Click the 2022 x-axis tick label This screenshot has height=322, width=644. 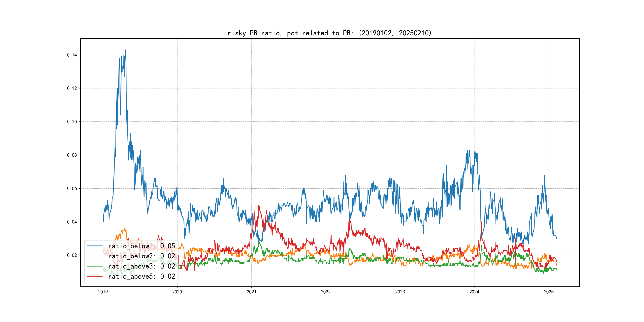[326, 292]
